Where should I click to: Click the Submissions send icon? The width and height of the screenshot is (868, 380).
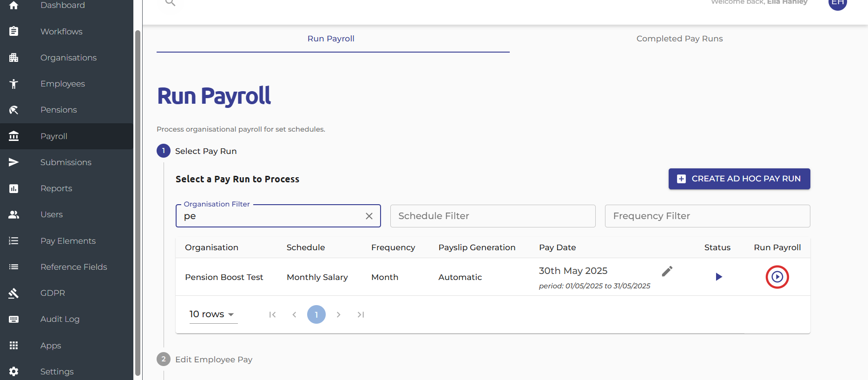(x=14, y=162)
